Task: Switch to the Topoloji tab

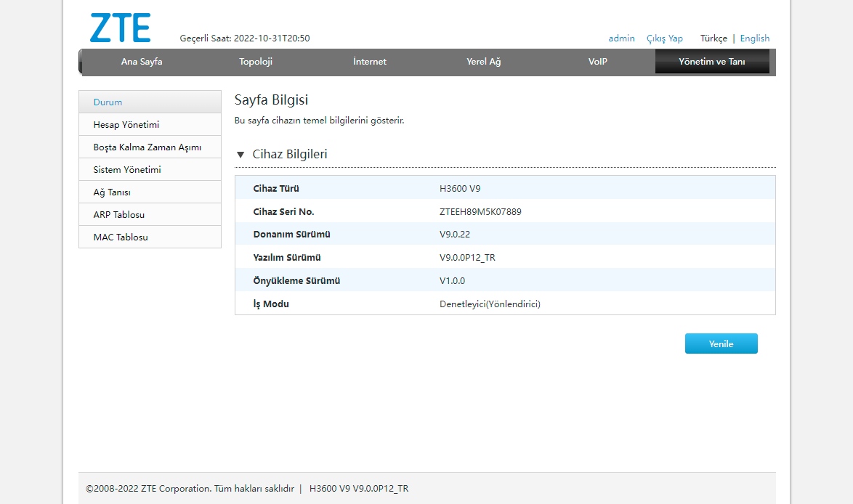Action: click(256, 62)
